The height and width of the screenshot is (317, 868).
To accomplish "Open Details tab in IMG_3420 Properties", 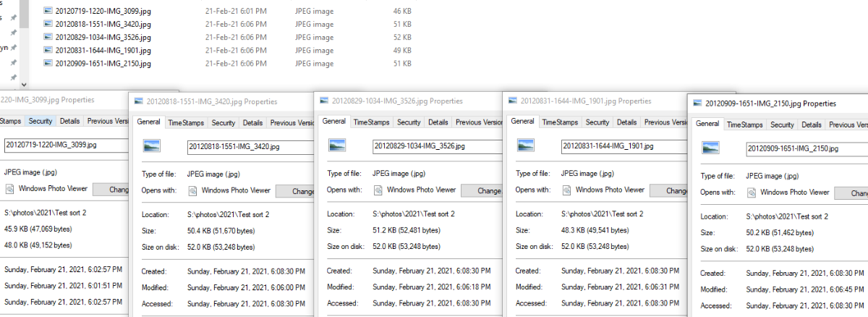I will (252, 123).
